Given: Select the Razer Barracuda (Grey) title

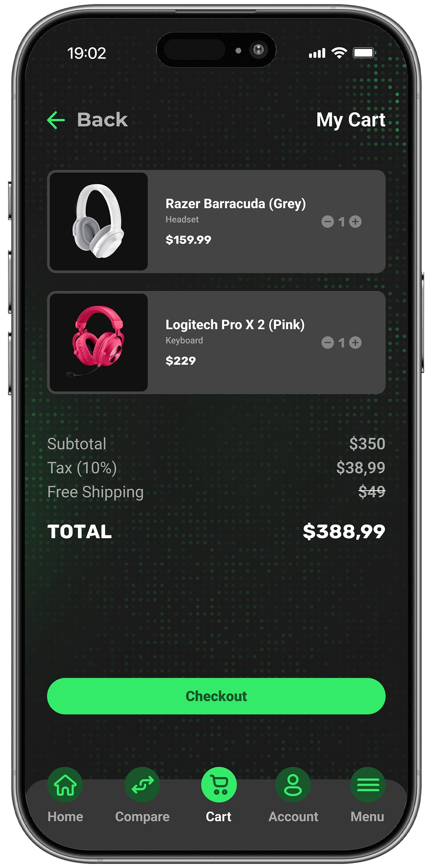Looking at the screenshot, I should (236, 204).
